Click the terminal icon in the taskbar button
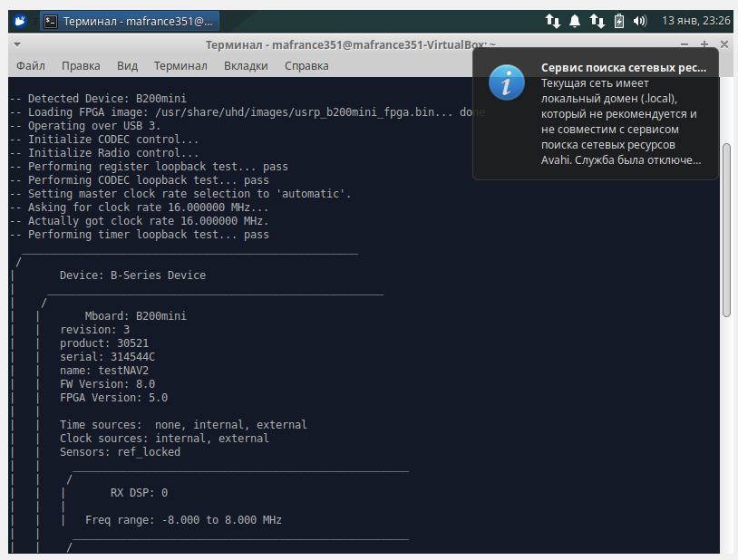Image resolution: width=738 pixels, height=560 pixels. [51, 22]
